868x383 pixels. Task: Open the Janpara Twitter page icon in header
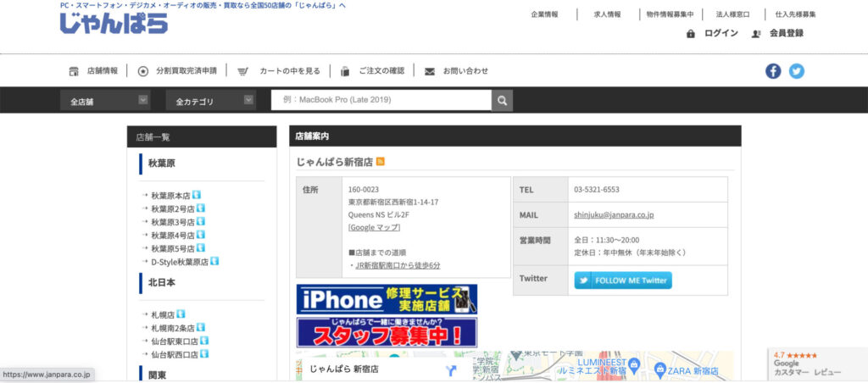[797, 71]
